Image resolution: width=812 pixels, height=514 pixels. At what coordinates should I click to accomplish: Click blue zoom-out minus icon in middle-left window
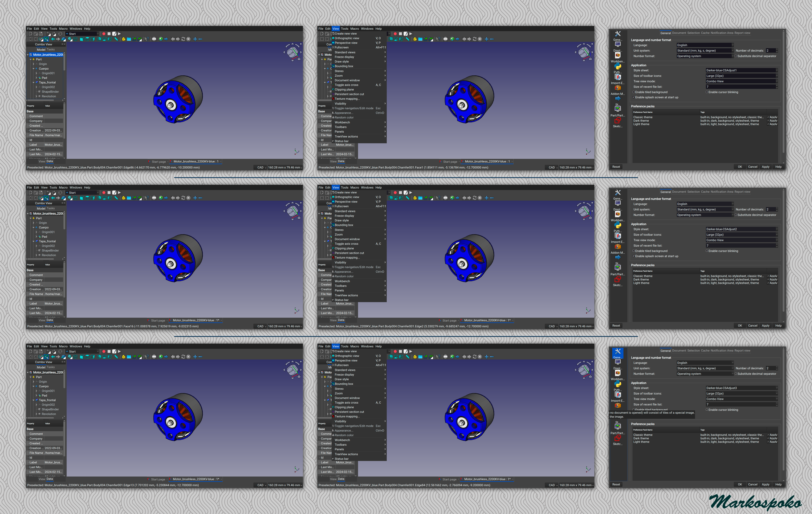201,198
